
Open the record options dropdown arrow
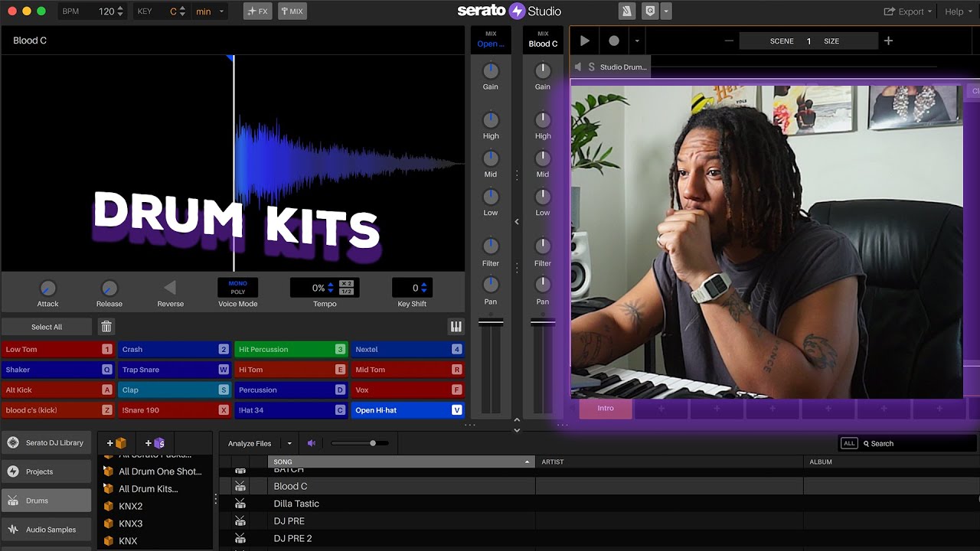click(637, 41)
